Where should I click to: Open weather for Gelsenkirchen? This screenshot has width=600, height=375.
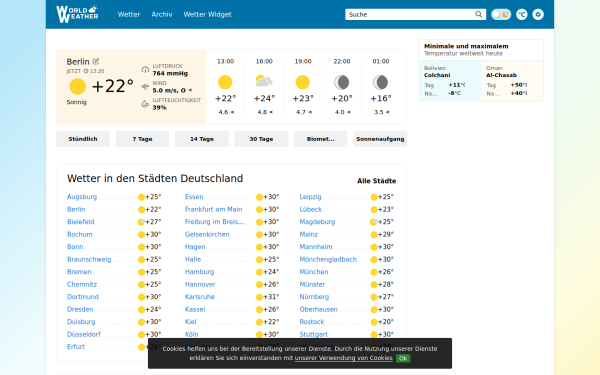click(207, 235)
